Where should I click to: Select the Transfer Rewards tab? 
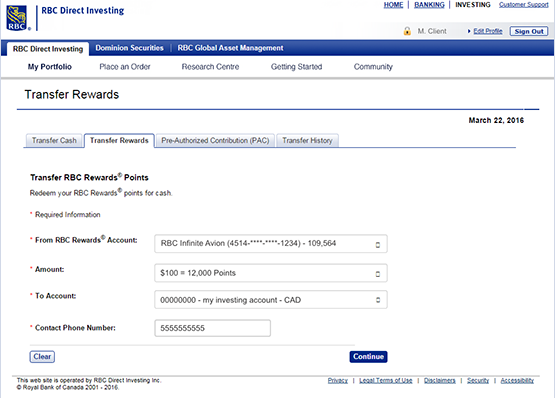pyautogui.click(x=119, y=141)
